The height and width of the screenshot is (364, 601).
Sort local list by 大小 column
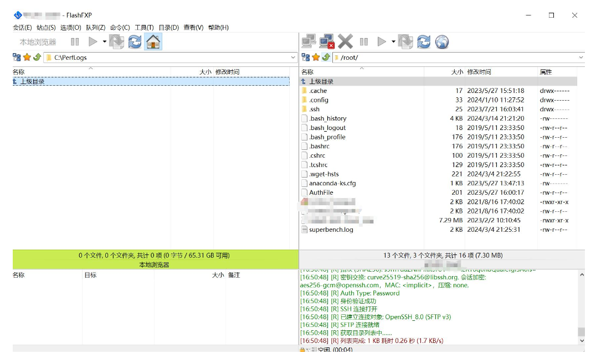192,72
